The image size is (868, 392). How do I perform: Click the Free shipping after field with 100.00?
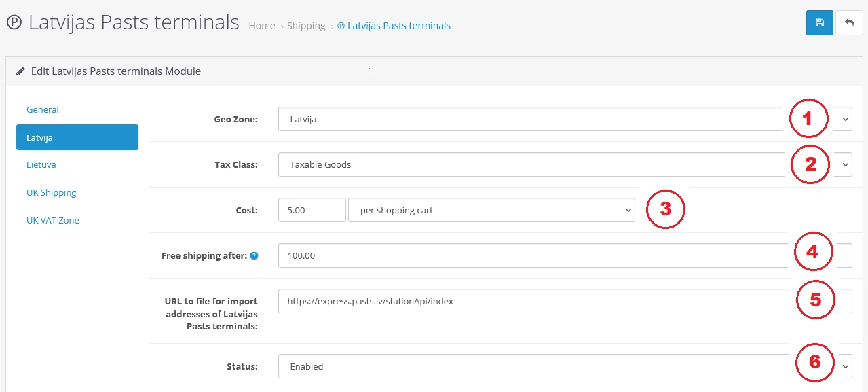click(x=529, y=256)
